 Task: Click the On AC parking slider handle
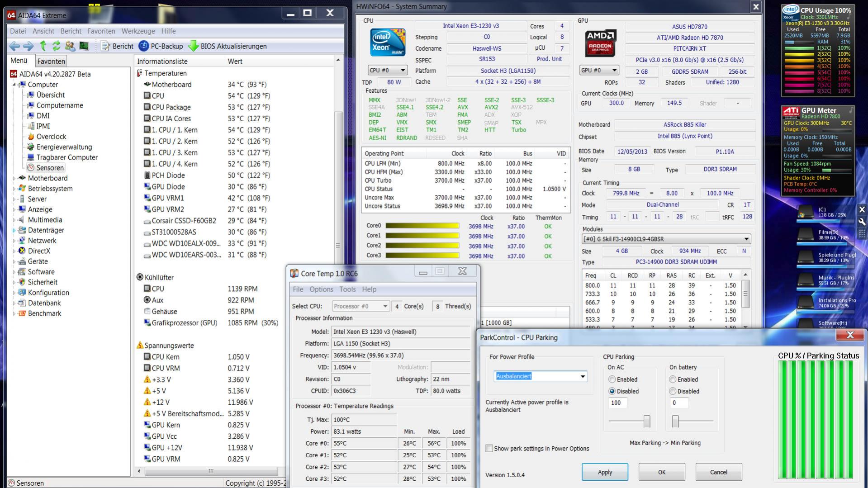647,421
